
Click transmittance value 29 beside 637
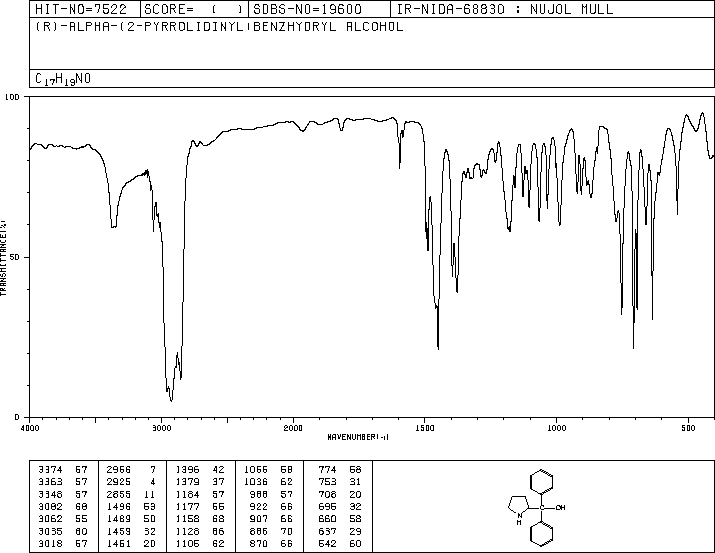tap(356, 532)
